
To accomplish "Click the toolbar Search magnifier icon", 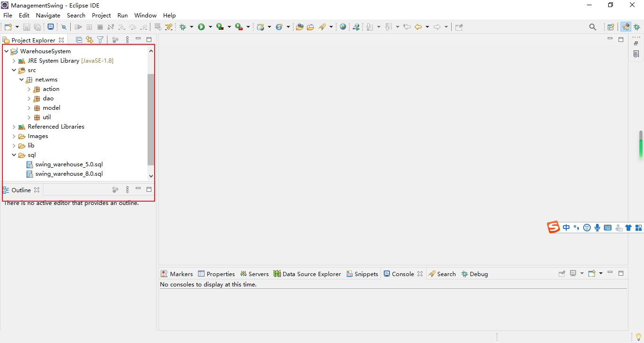I will coord(593,27).
